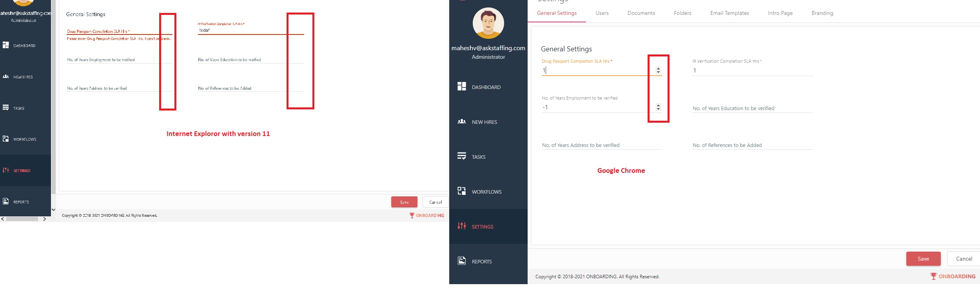Viewport: 980px width, 301px height.
Task: Click ONBOARDING trophy logo in Chrome footer
Action: point(953,276)
